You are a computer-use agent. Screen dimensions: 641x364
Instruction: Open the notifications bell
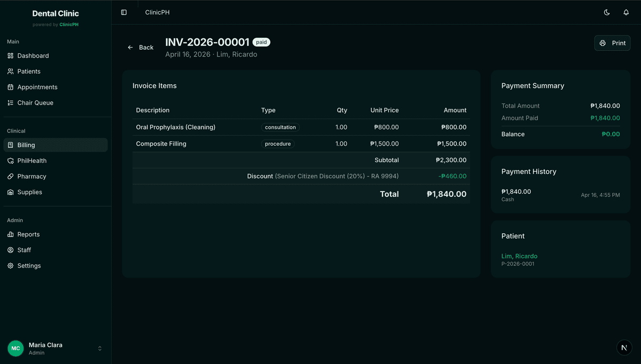tap(626, 12)
